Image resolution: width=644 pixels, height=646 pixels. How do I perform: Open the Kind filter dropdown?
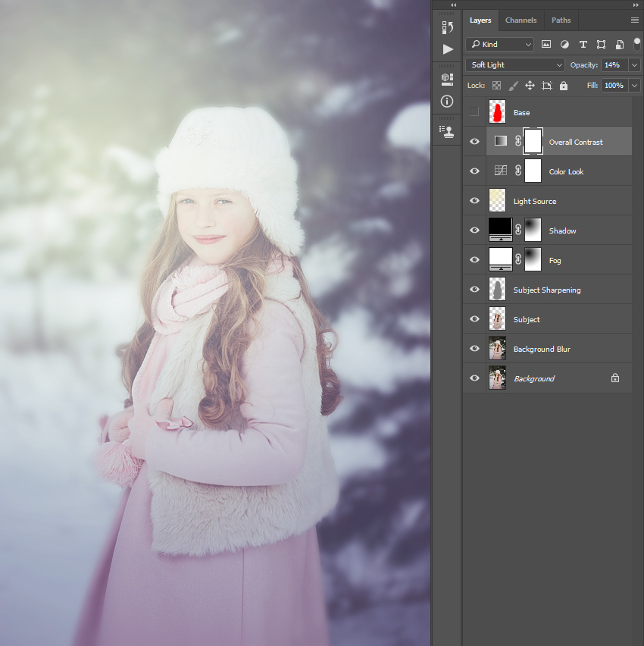500,45
